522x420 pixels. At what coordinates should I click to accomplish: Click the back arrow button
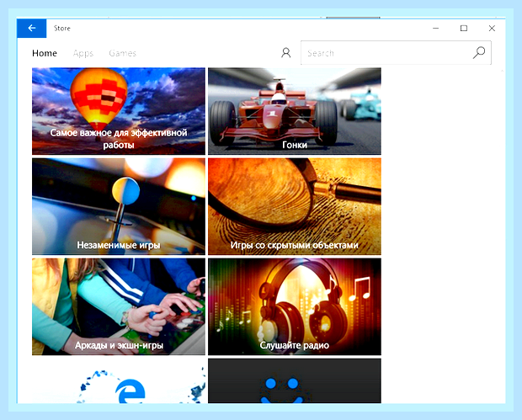pyautogui.click(x=32, y=29)
